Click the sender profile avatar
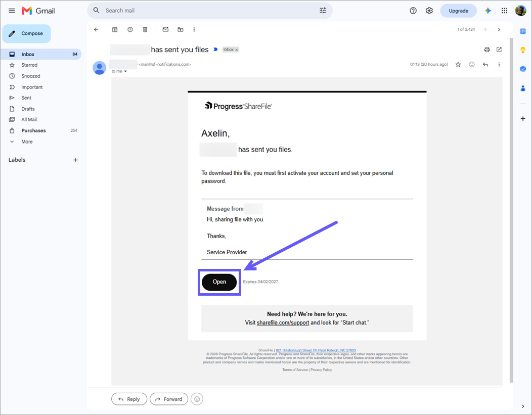This screenshot has width=532, height=415. tap(100, 68)
